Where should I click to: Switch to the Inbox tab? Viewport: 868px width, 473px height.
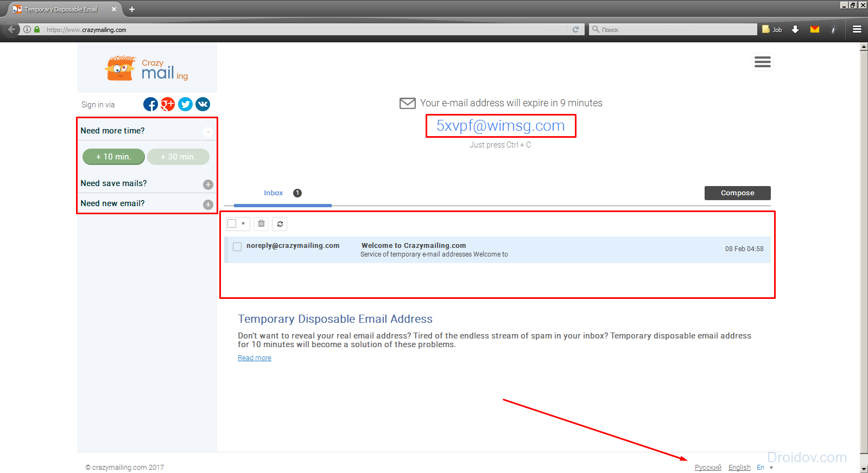point(274,193)
